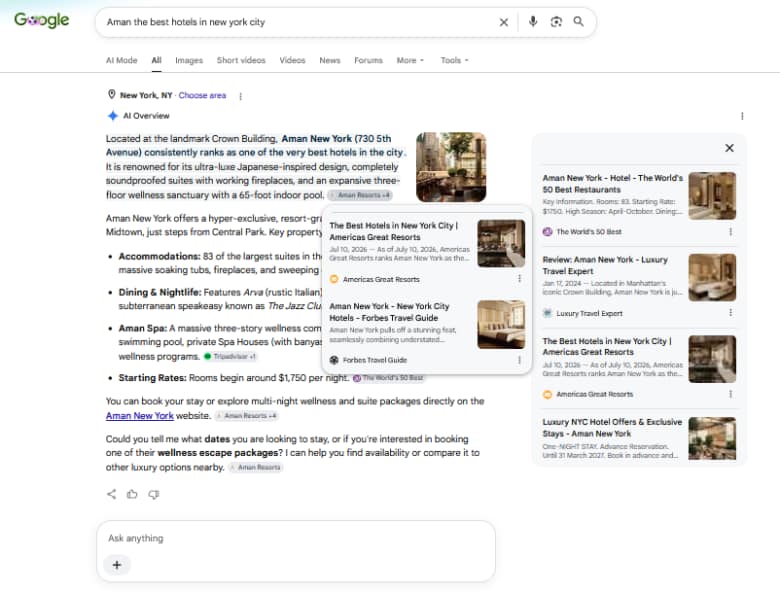Open AI Overview three-dot options menu
780x592 pixels.
pyautogui.click(x=742, y=116)
